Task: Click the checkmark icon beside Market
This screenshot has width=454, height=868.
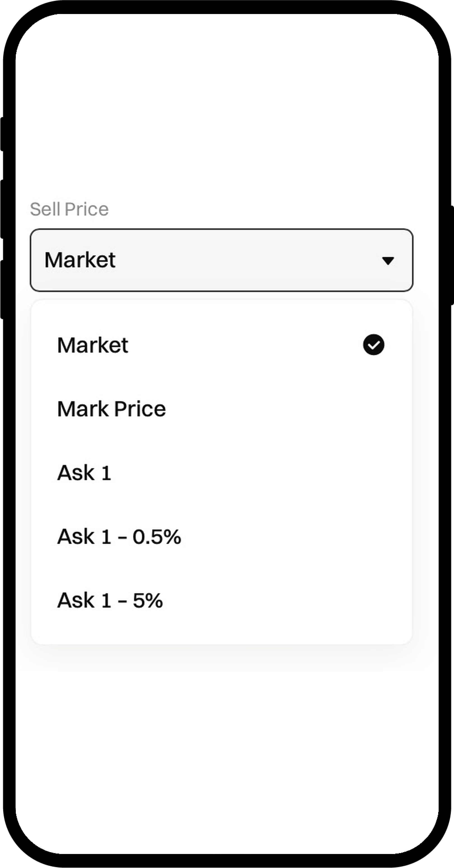Action: [374, 345]
